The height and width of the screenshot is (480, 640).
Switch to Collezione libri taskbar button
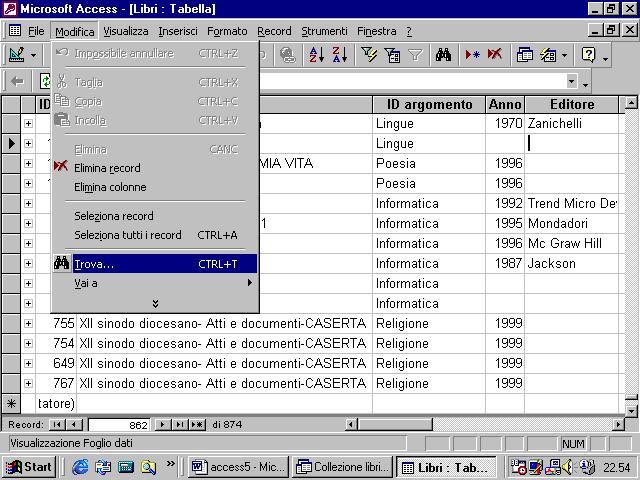(342, 467)
